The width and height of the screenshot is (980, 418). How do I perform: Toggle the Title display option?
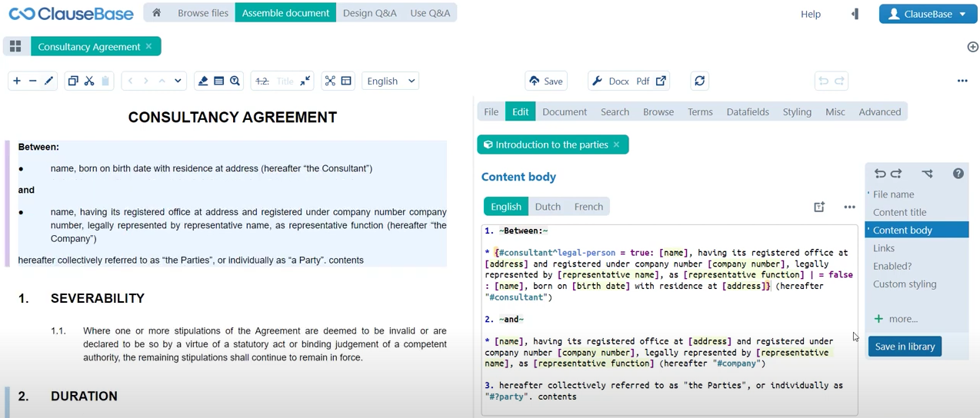pos(285,81)
